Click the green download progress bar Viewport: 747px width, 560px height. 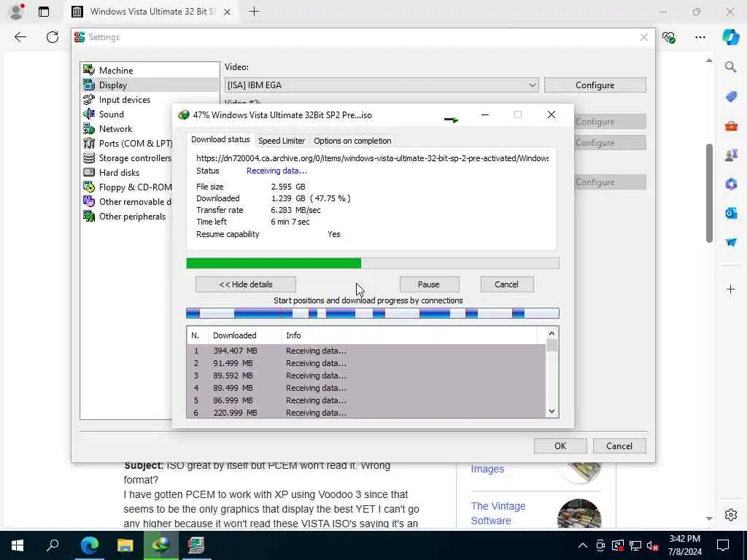tap(373, 263)
